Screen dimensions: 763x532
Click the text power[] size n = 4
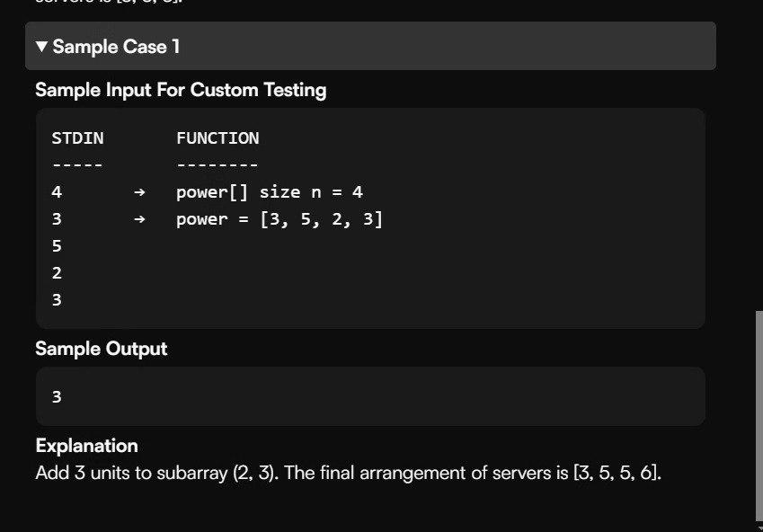pyautogui.click(x=269, y=192)
